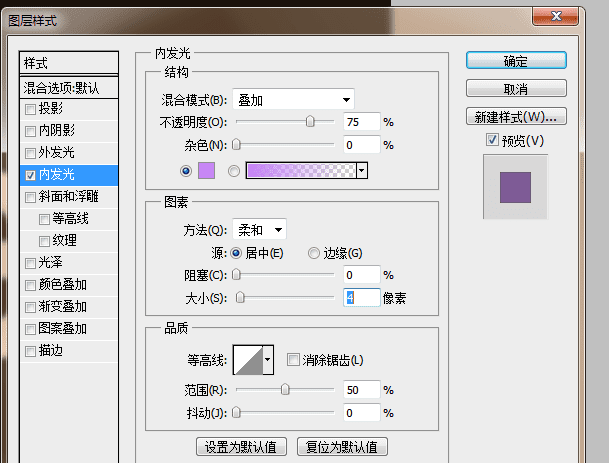Enable the 光泽 checkbox
Screen dimensions: 609x463
pos(30,263)
